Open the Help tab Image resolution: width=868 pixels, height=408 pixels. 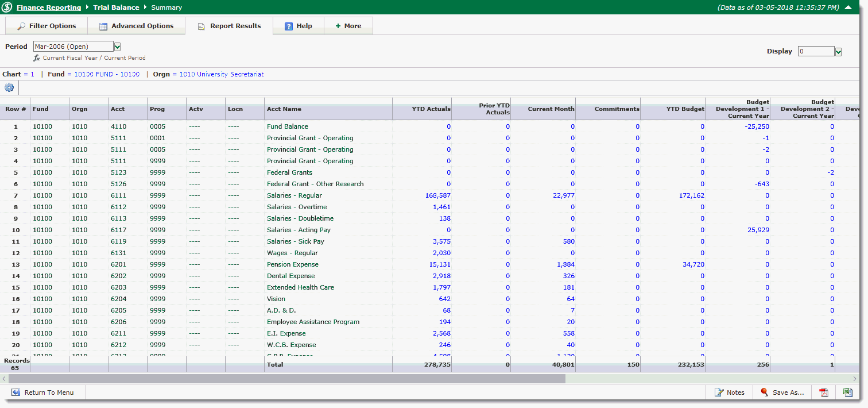click(299, 26)
